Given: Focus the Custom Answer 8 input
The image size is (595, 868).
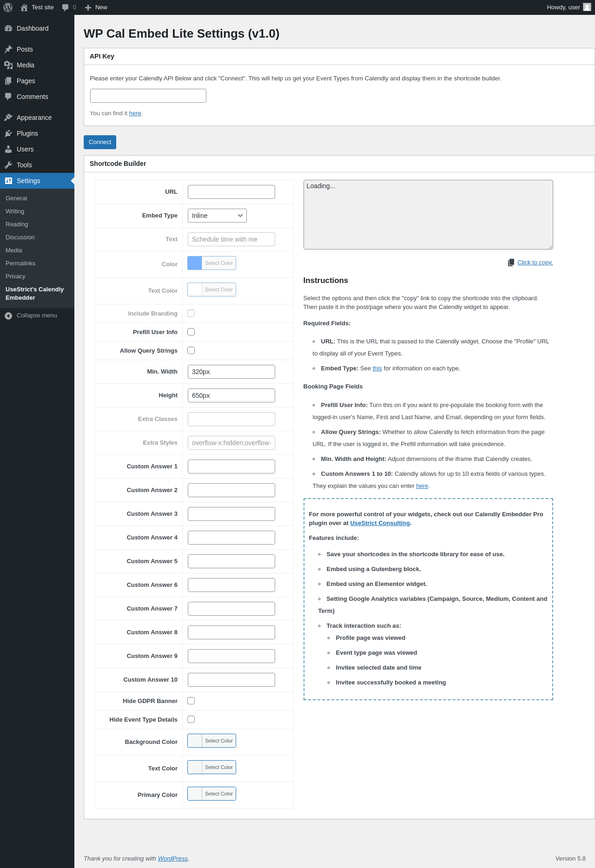Looking at the screenshot, I should pos(231,632).
